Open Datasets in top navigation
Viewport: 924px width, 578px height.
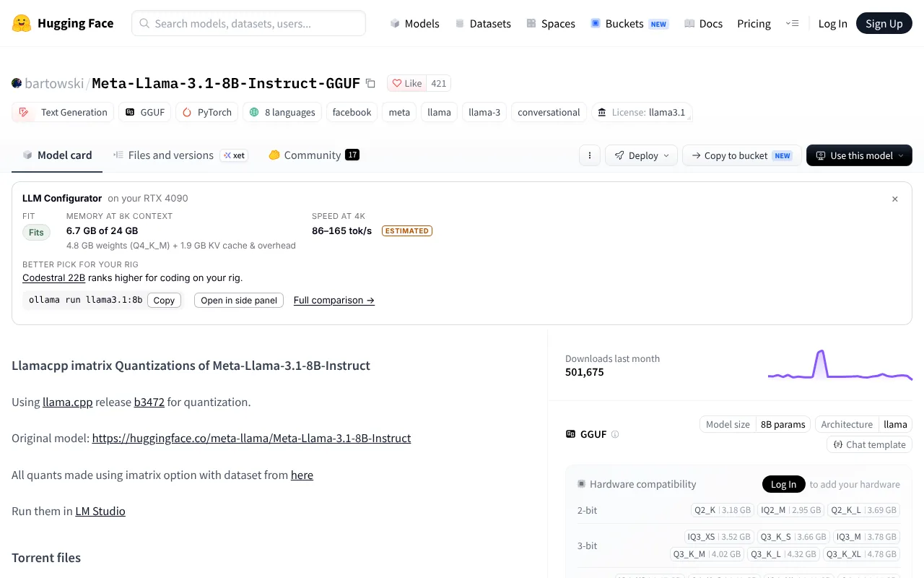[x=483, y=23]
